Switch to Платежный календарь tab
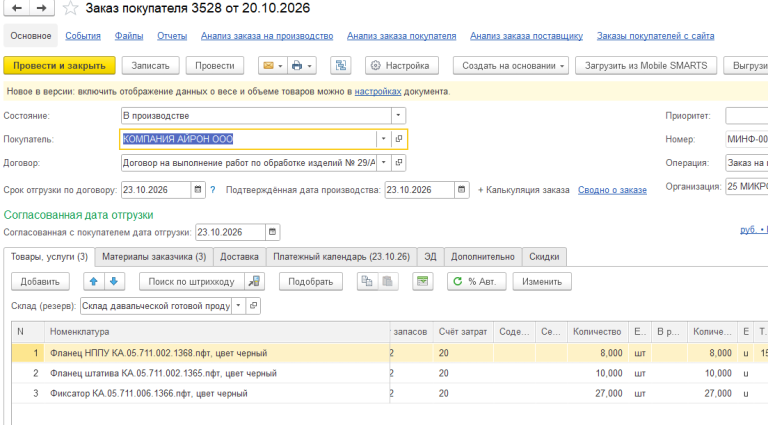This screenshot has height=425, width=768. point(341,257)
